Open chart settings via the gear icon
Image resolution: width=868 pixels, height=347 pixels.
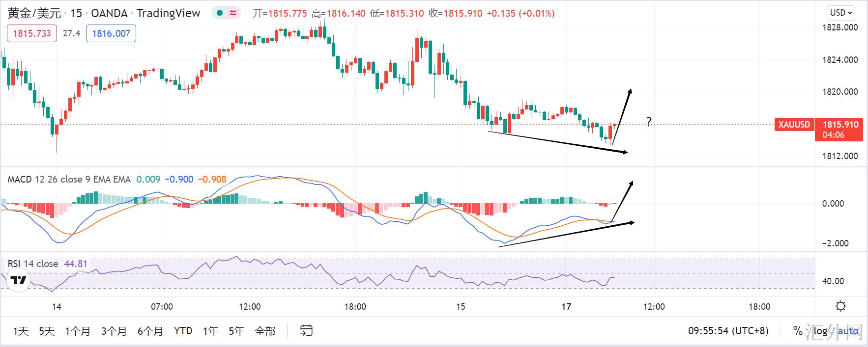pos(840,306)
